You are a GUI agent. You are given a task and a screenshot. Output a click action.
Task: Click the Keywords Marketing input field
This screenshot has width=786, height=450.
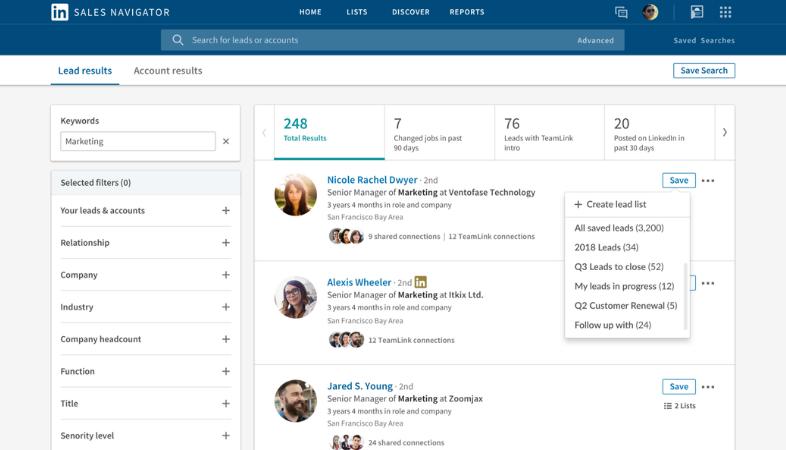click(138, 141)
